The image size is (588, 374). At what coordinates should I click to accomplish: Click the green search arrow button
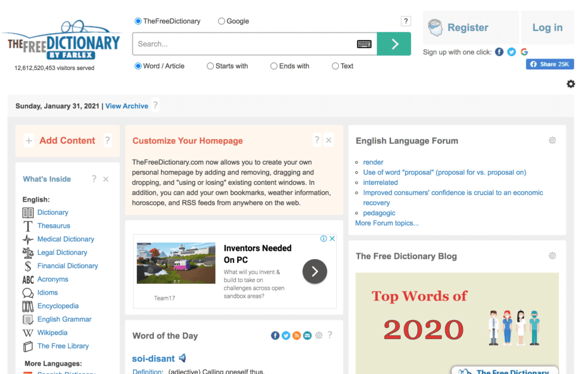coord(394,44)
